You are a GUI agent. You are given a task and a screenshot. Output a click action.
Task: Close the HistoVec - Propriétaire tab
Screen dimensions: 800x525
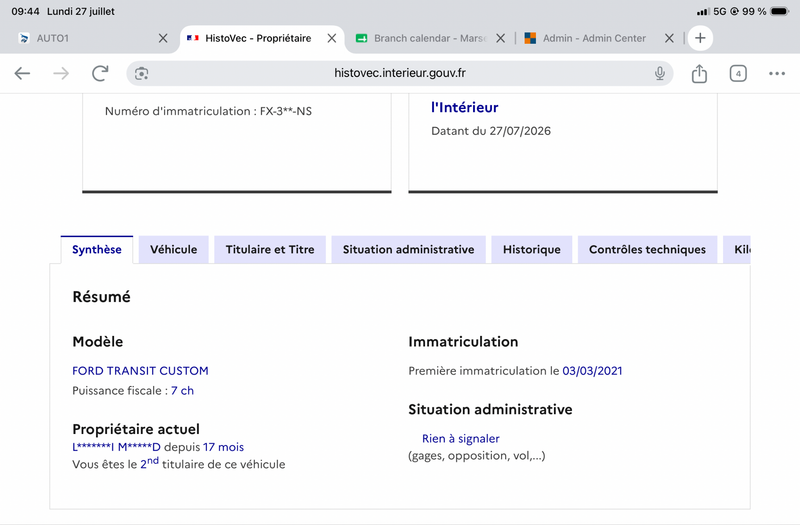pos(332,38)
